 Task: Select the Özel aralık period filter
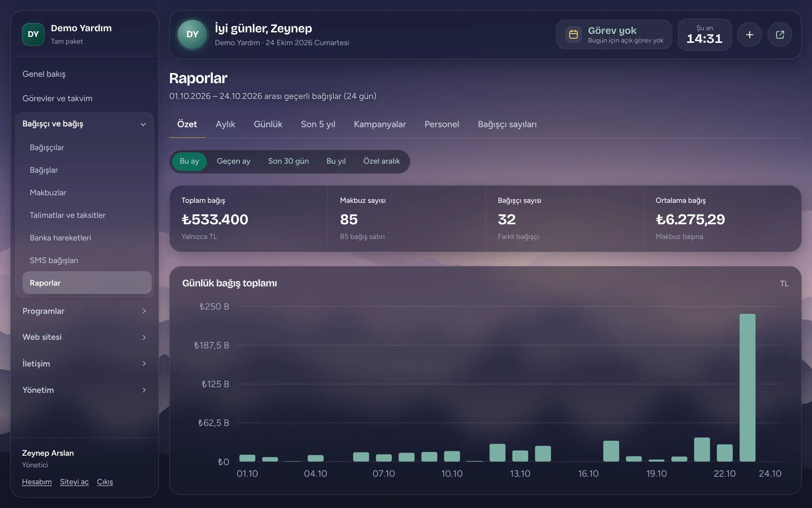click(382, 161)
